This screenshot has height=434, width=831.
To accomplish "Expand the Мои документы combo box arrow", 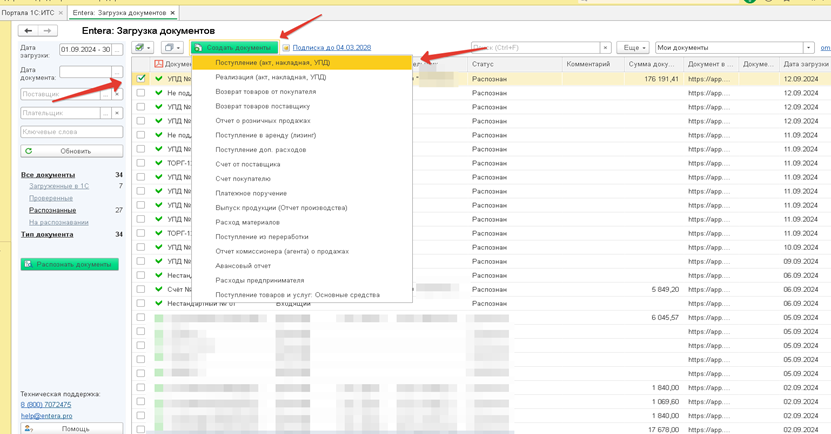I will 809,48.
